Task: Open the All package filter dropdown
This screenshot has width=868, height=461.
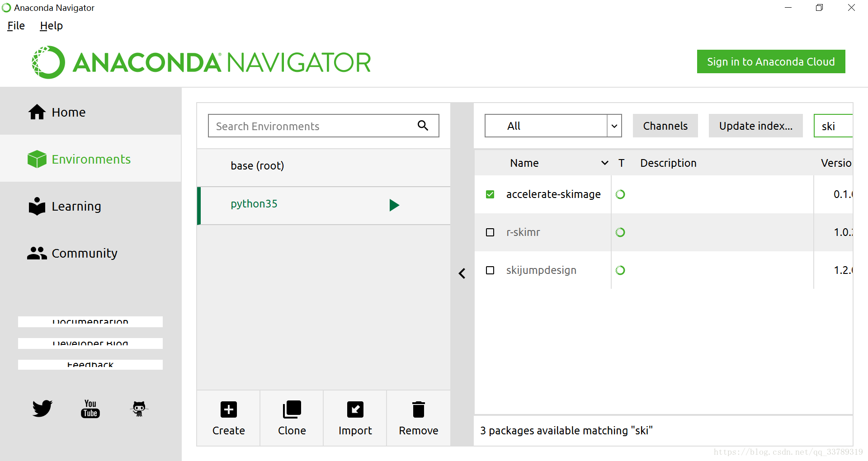Action: 553,126
